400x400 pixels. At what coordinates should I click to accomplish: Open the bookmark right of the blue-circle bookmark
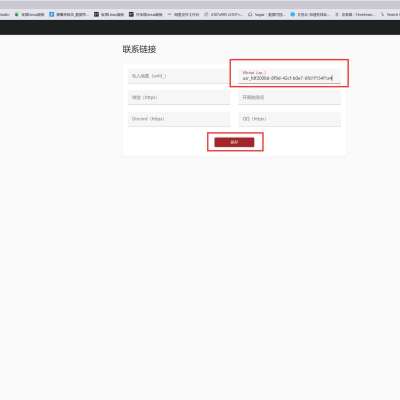pyautogui.click(x=354, y=14)
